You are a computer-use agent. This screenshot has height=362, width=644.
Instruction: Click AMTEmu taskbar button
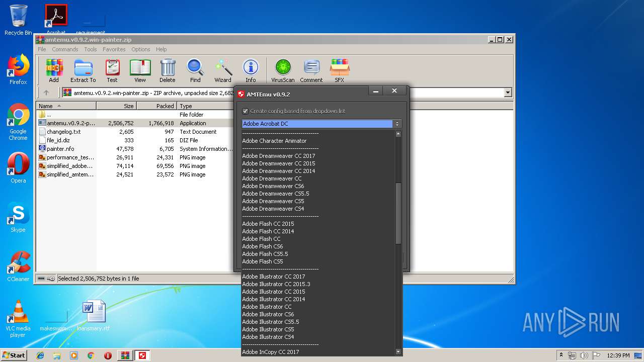click(142, 355)
